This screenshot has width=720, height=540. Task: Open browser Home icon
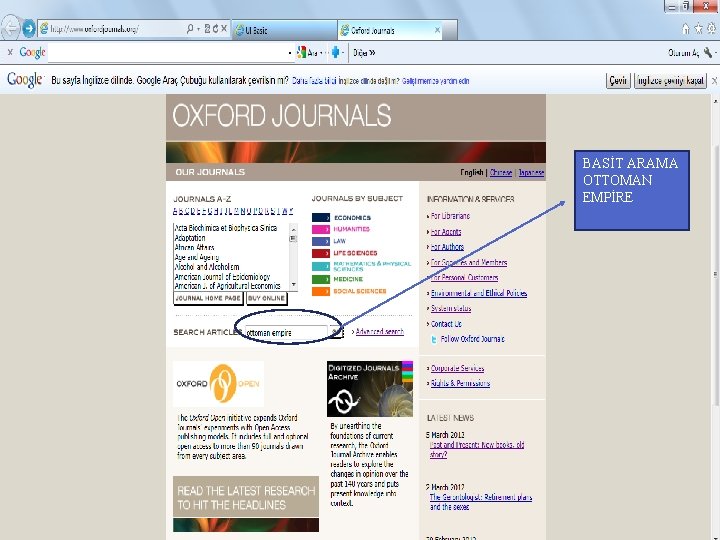686,29
